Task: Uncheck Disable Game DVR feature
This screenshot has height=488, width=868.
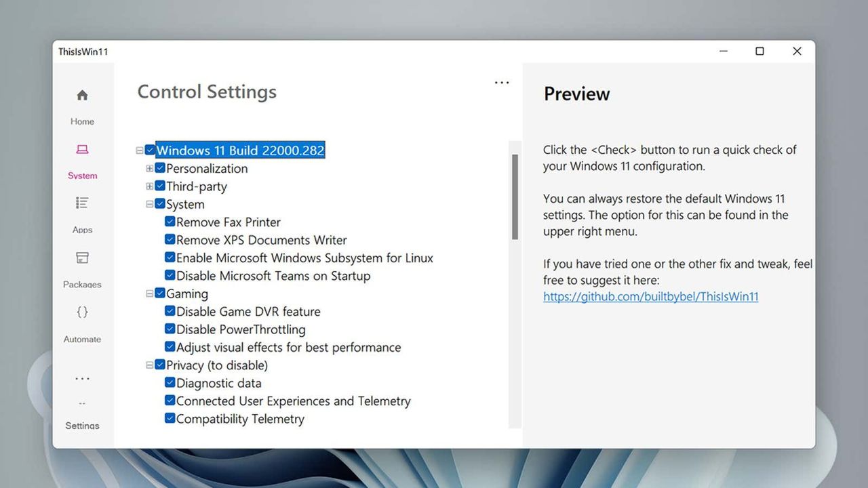Action: [170, 311]
